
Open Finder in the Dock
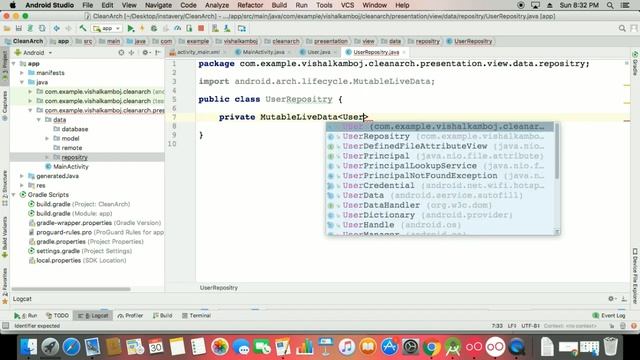(29, 347)
